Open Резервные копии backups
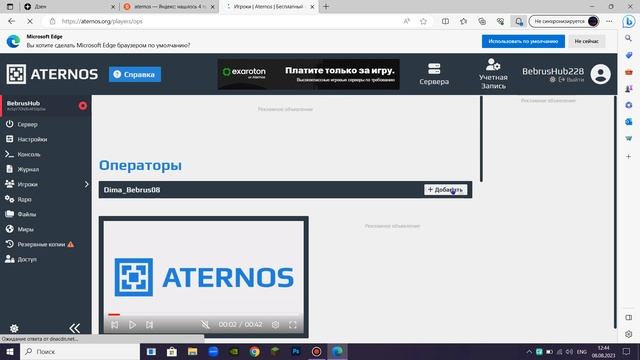Image resolution: width=640 pixels, height=360 pixels. [41, 244]
